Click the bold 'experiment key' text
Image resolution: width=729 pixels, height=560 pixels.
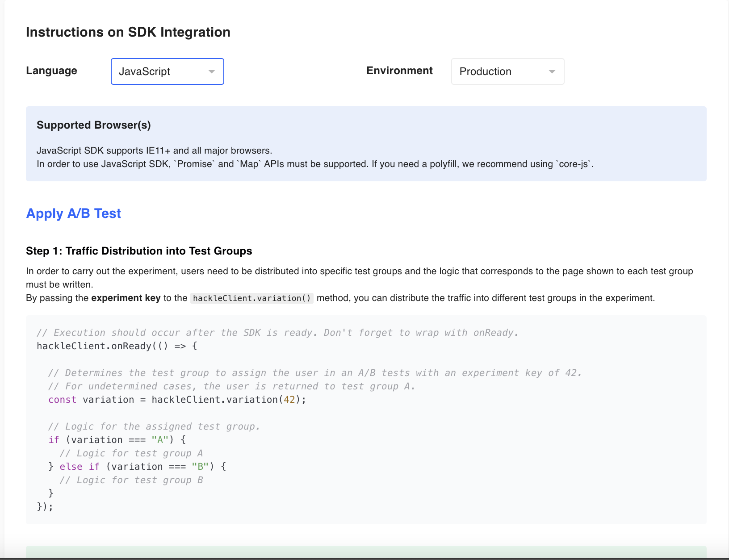126,298
